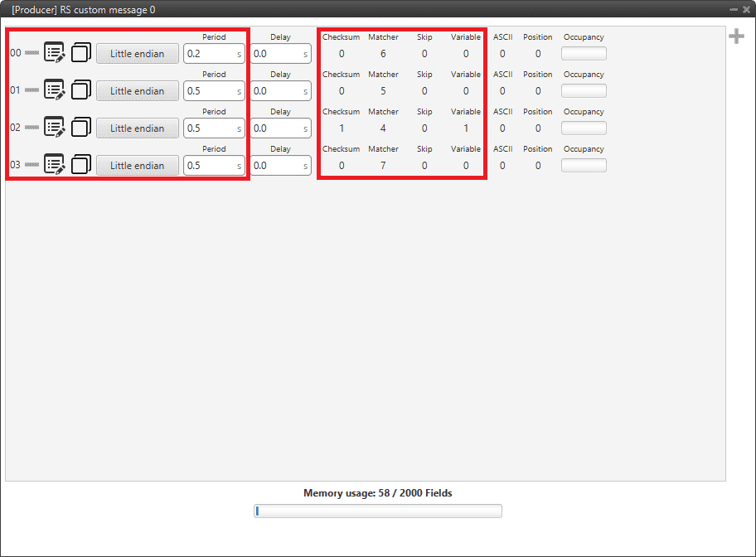This screenshot has height=557, width=756.
Task: Select the Delay field in row 00
Action: pyautogui.click(x=276, y=54)
